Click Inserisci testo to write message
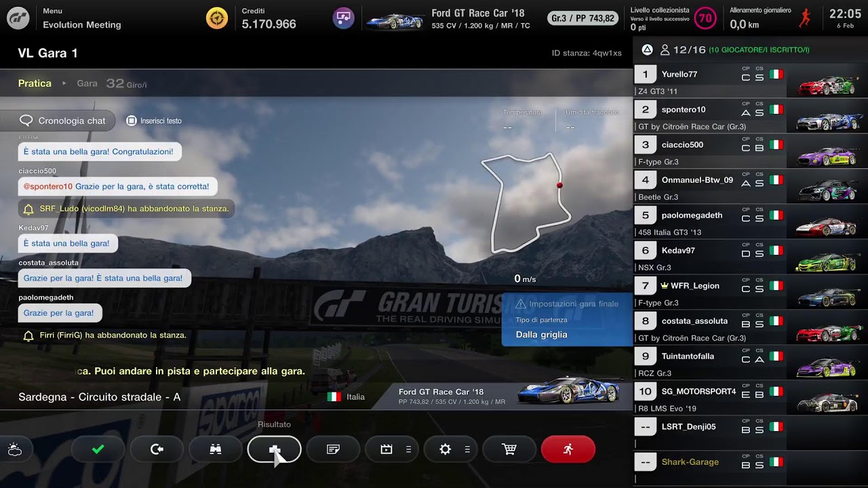Image resolution: width=868 pixels, height=488 pixels. click(x=155, y=121)
